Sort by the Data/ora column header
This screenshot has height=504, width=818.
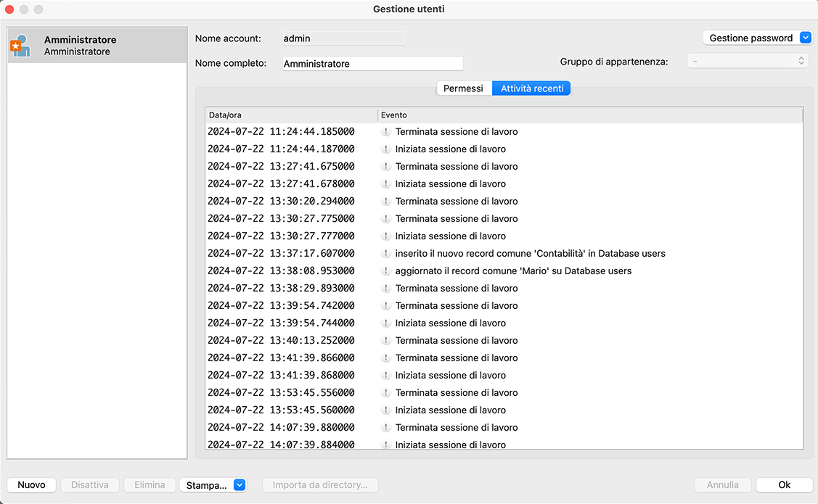290,115
